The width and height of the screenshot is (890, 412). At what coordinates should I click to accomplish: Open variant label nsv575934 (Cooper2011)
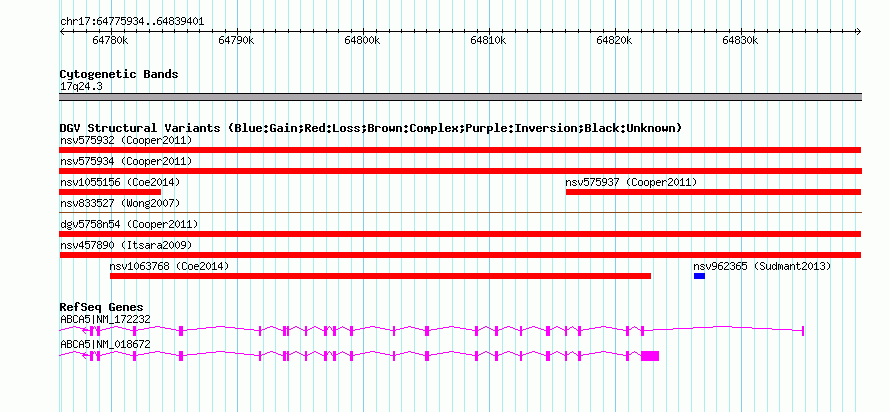point(126,161)
